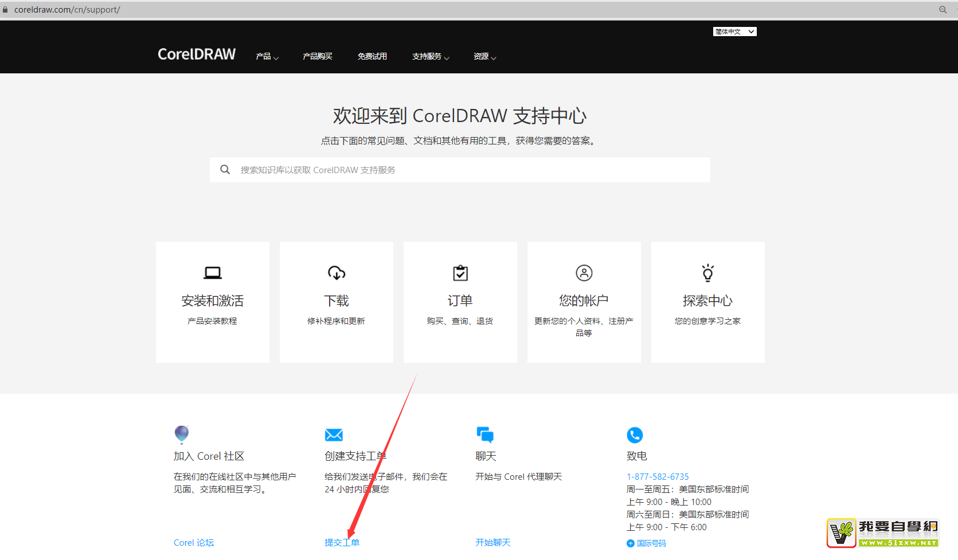Focus the knowledge base search field
Screen dimensions: 958x560
[460, 170]
